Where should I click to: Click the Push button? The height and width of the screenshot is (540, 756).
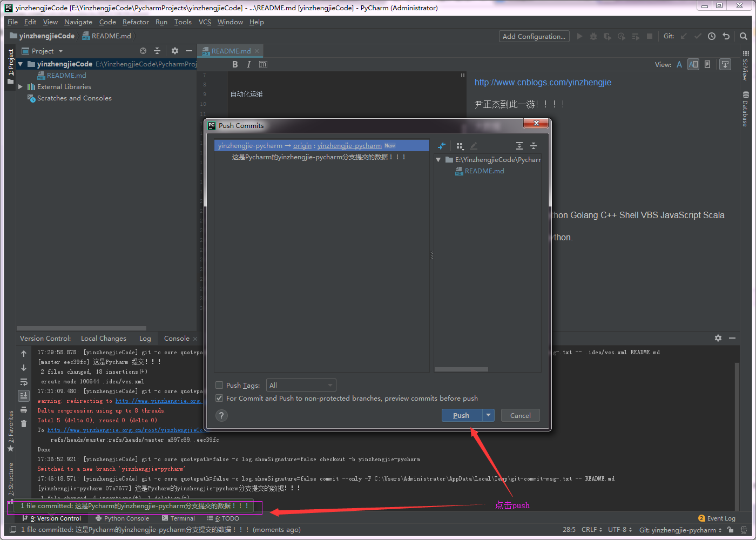point(461,415)
